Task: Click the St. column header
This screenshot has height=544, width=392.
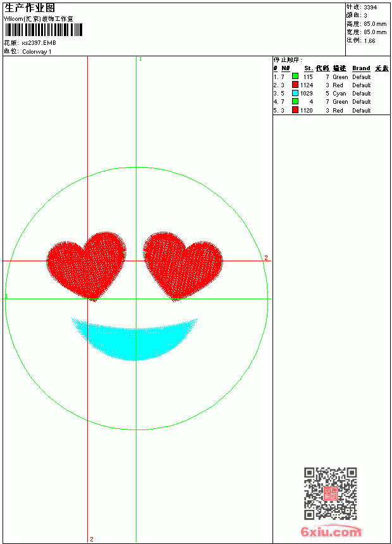Action: (309, 68)
